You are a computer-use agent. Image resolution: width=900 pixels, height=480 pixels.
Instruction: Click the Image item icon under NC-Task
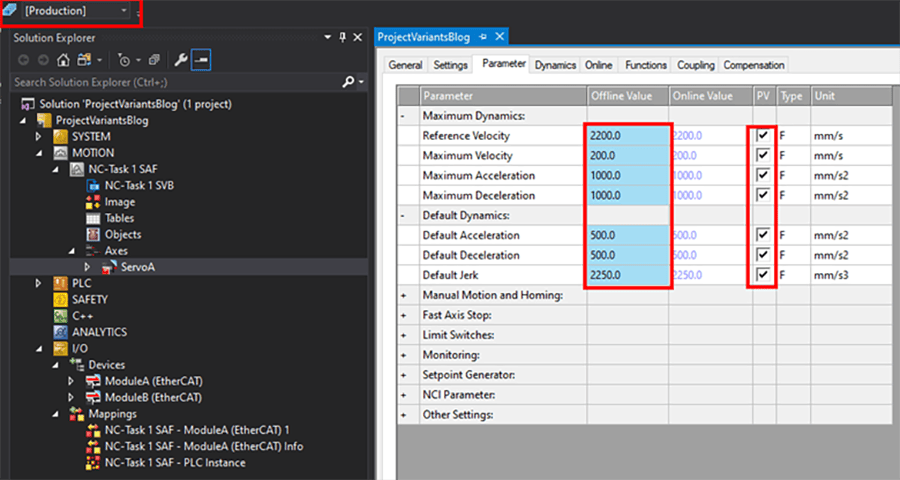[x=93, y=202]
